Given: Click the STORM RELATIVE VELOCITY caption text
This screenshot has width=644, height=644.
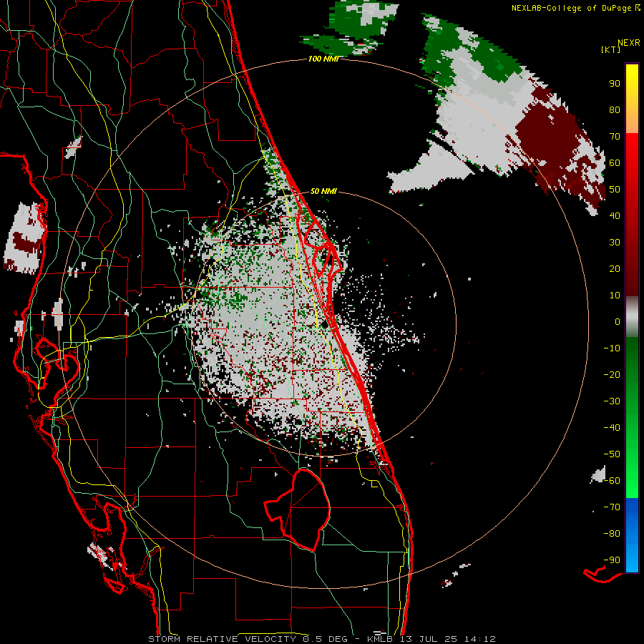Looking at the screenshot, I should 222,639.
